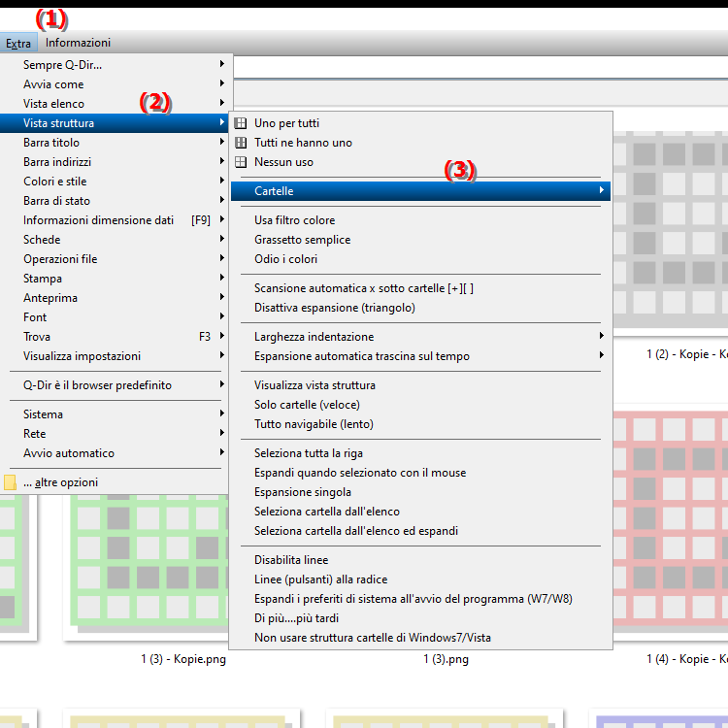
Task: Open the Sistema submenu
Action: pos(114,414)
